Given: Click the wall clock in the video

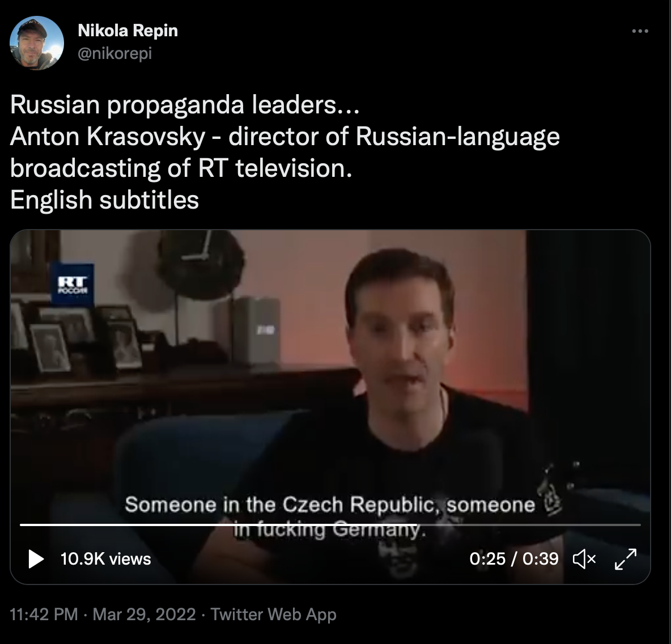Looking at the screenshot, I should click(200, 264).
